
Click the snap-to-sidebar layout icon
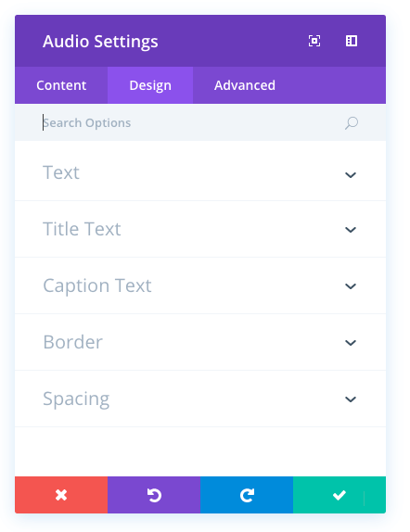[352, 41]
